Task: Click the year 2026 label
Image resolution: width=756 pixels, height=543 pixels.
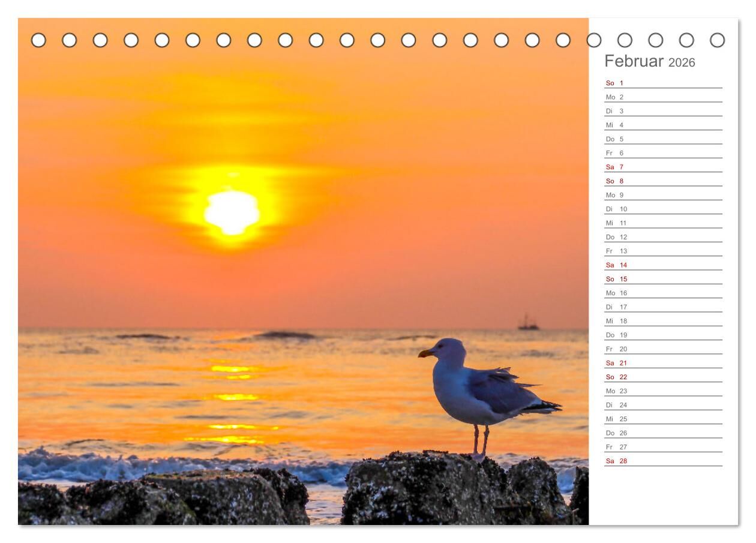Action: point(682,62)
